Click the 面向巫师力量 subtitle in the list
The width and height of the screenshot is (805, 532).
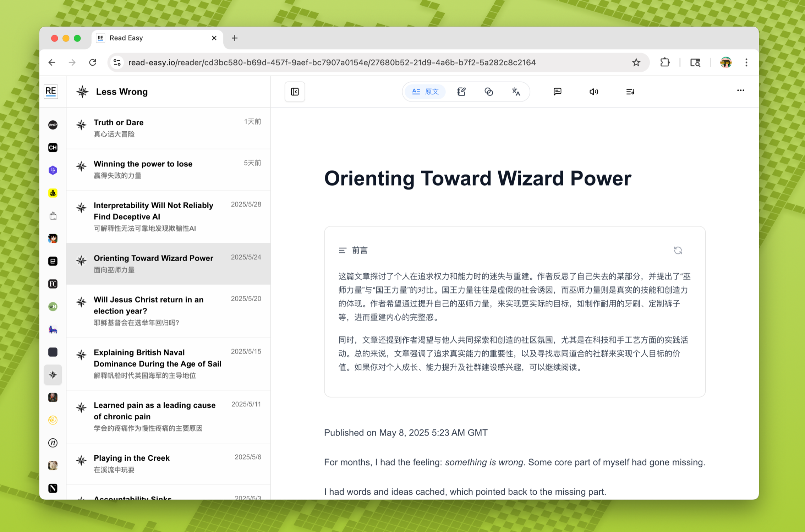tap(114, 270)
